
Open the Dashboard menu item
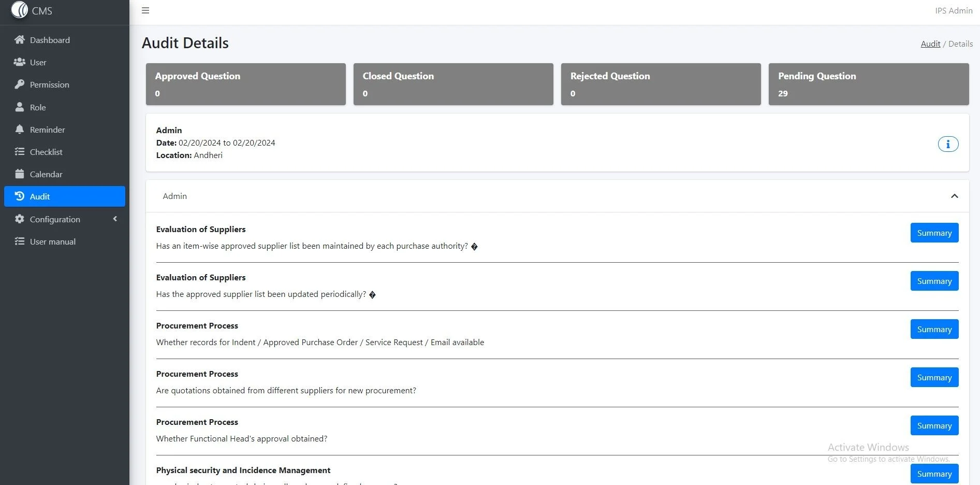click(x=65, y=40)
